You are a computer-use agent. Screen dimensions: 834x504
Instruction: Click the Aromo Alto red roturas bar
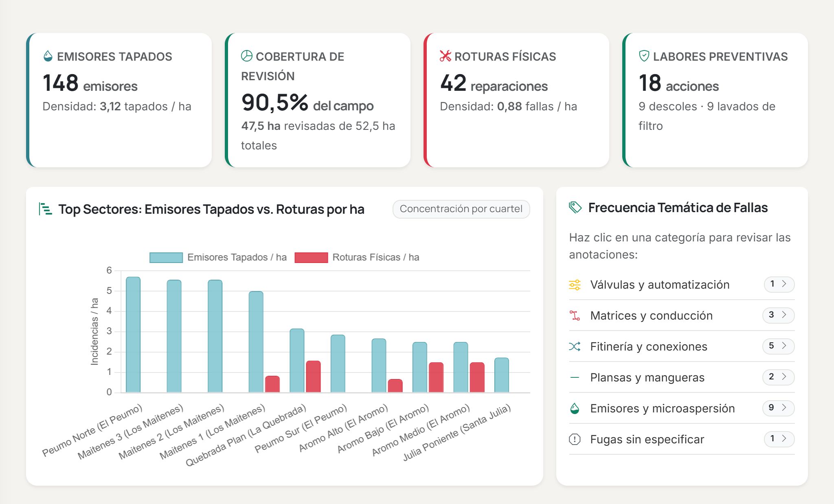pyautogui.click(x=395, y=386)
